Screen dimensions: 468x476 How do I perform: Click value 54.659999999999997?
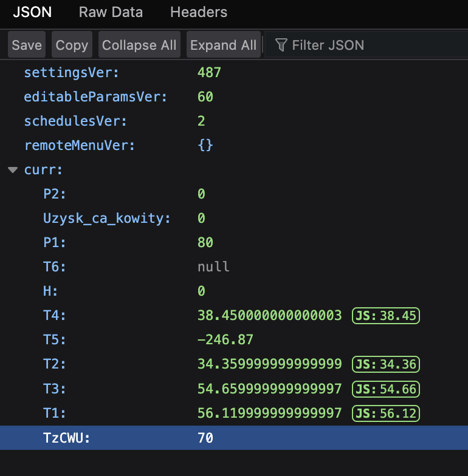coord(270,389)
